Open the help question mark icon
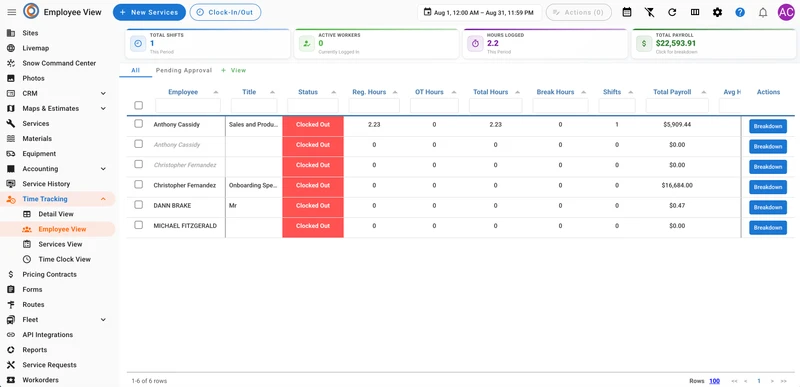 tap(740, 12)
